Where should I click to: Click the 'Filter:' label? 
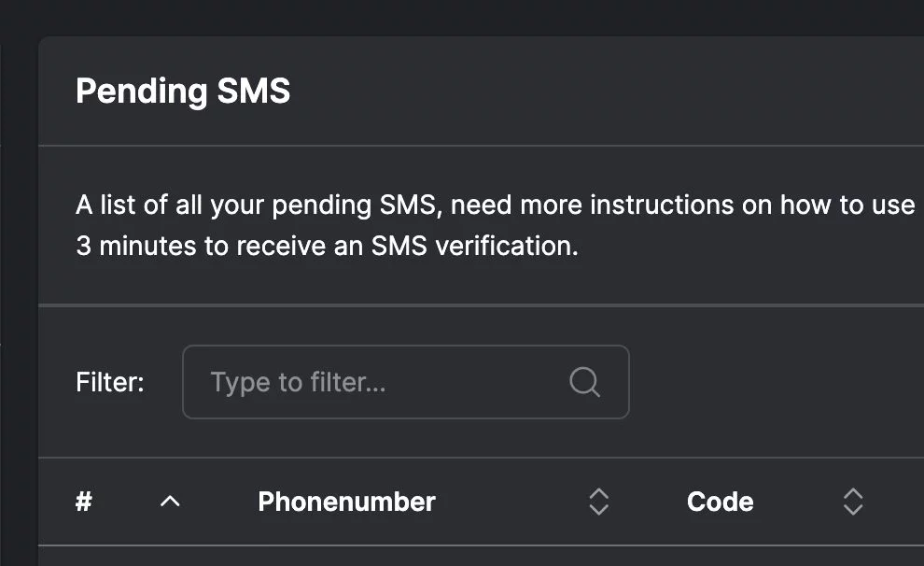(110, 382)
